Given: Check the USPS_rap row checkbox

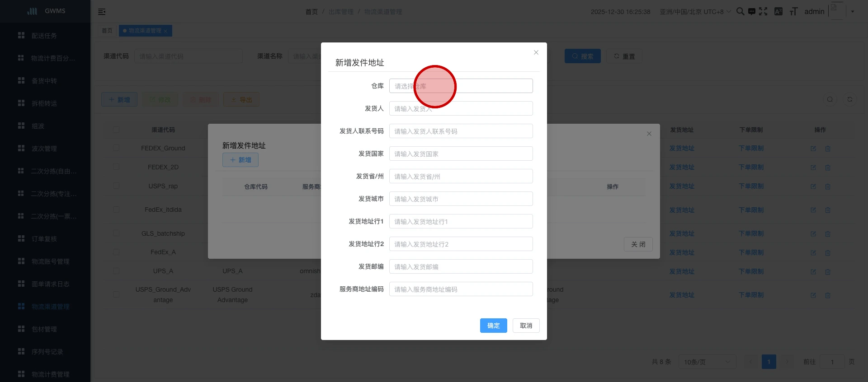Looking at the screenshot, I should [x=116, y=186].
